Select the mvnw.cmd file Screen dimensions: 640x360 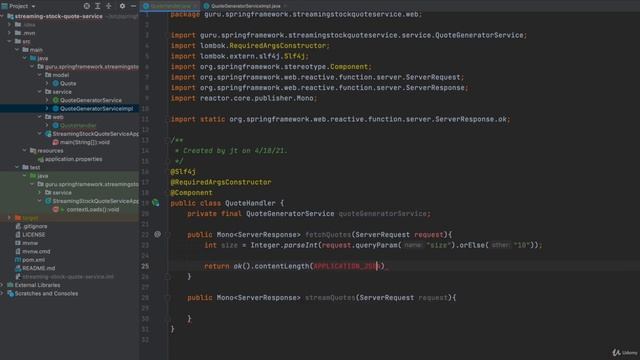pos(36,251)
